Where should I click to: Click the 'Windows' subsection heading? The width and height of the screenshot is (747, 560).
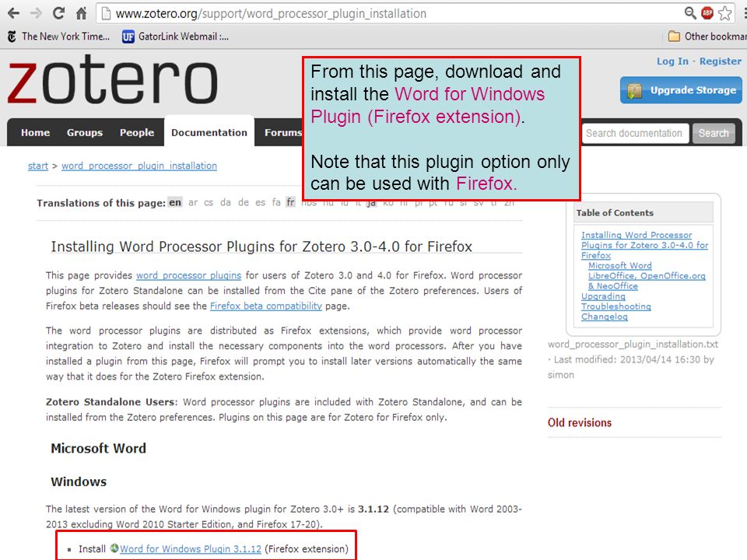(x=79, y=481)
